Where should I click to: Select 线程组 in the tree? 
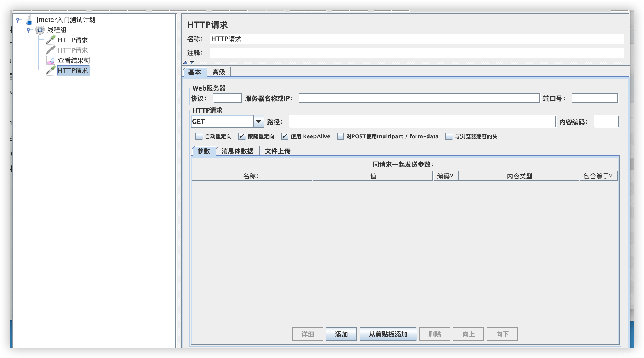tap(57, 30)
